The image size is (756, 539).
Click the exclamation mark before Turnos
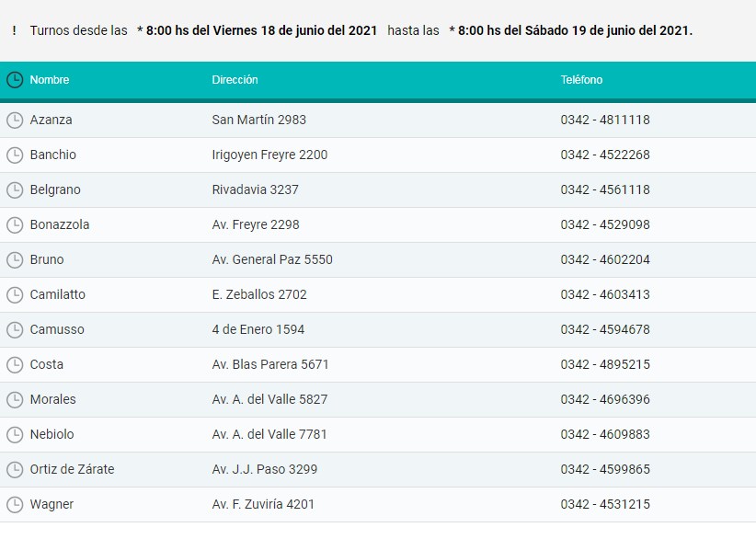[x=14, y=30]
